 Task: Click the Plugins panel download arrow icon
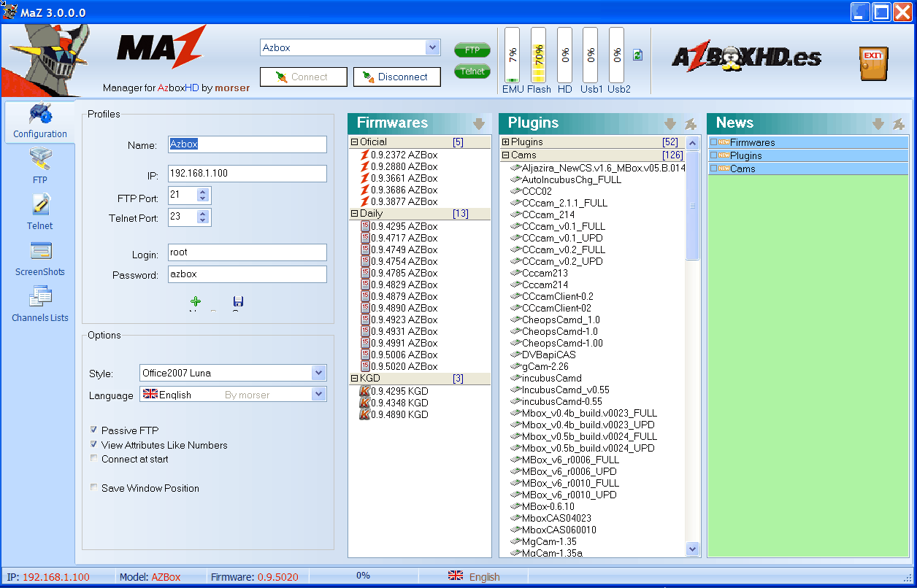click(x=670, y=123)
